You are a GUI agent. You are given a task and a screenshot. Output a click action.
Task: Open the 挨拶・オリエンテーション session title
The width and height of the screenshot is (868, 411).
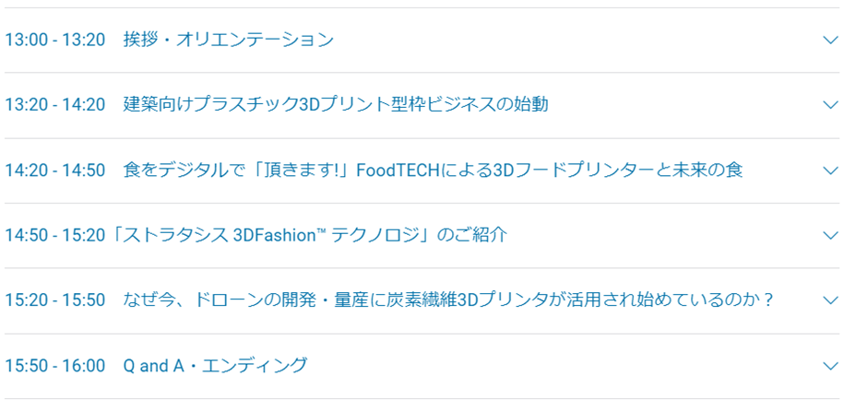pos(229,40)
